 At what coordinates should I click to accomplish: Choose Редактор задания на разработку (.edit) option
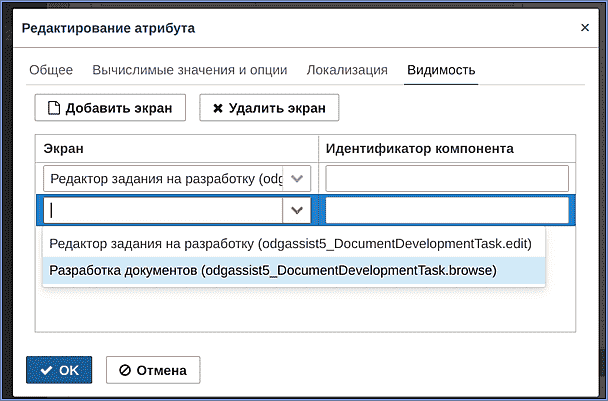[x=294, y=244]
